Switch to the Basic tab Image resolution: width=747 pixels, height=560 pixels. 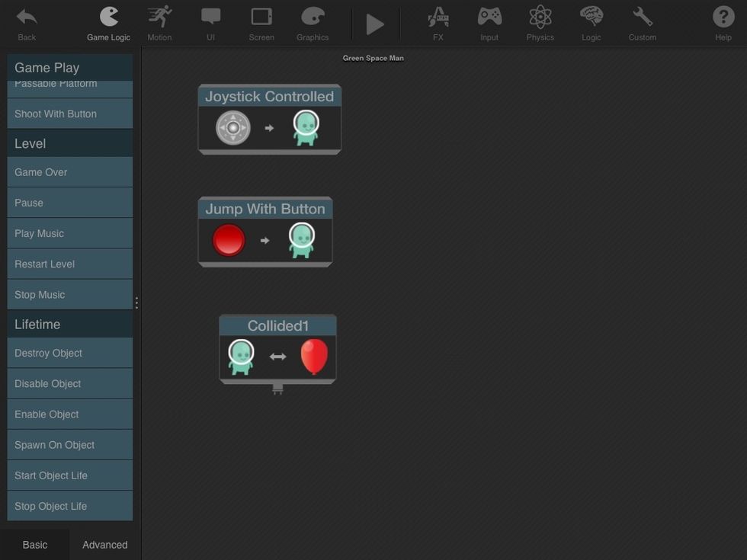point(35,545)
